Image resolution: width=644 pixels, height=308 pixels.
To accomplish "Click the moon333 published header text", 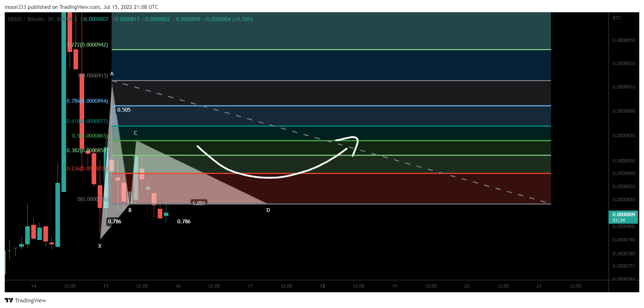I will (x=81, y=7).
